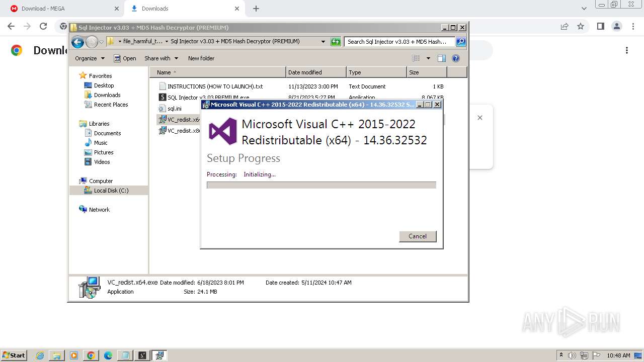Image resolution: width=644 pixels, height=362 pixels.
Task: Show hidden tray icons arrow
Action: coord(561,355)
